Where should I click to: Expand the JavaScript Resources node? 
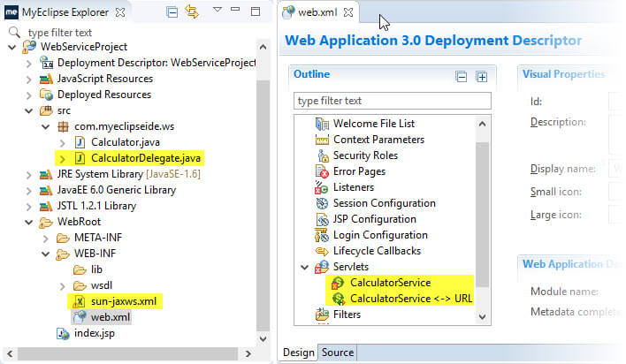tap(29, 79)
